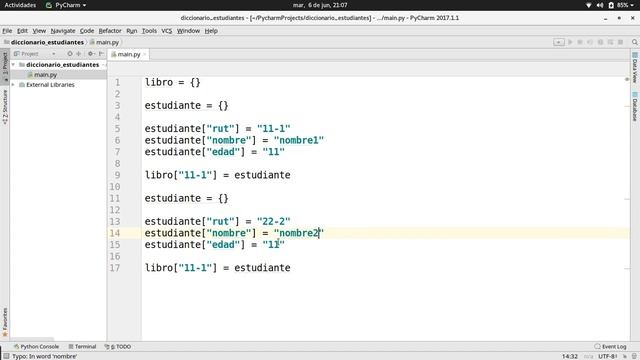
Task: Select diccionario_estudiantes root folder in tree
Action: pyautogui.click(x=62, y=64)
